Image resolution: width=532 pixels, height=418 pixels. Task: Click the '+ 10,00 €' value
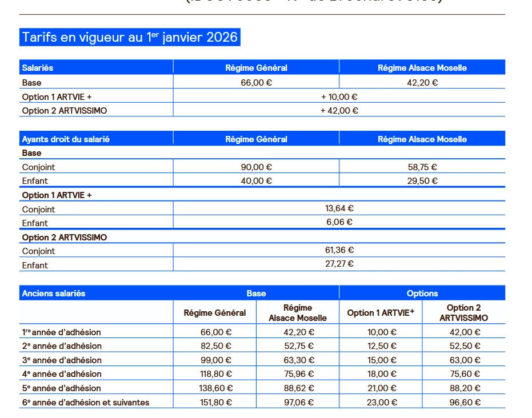339,97
